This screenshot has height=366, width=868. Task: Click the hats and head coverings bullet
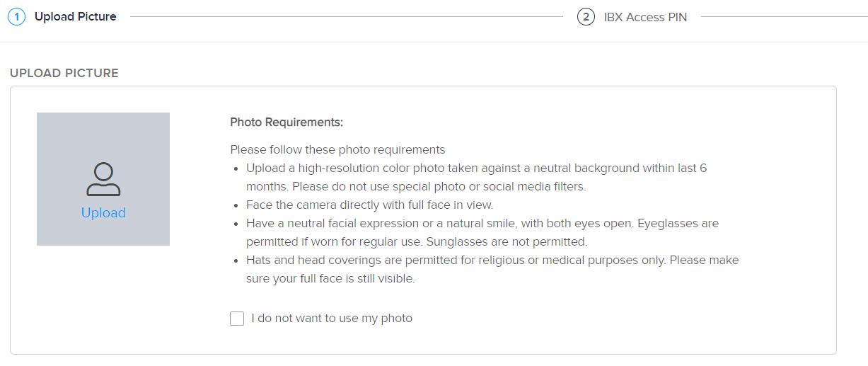click(x=492, y=269)
